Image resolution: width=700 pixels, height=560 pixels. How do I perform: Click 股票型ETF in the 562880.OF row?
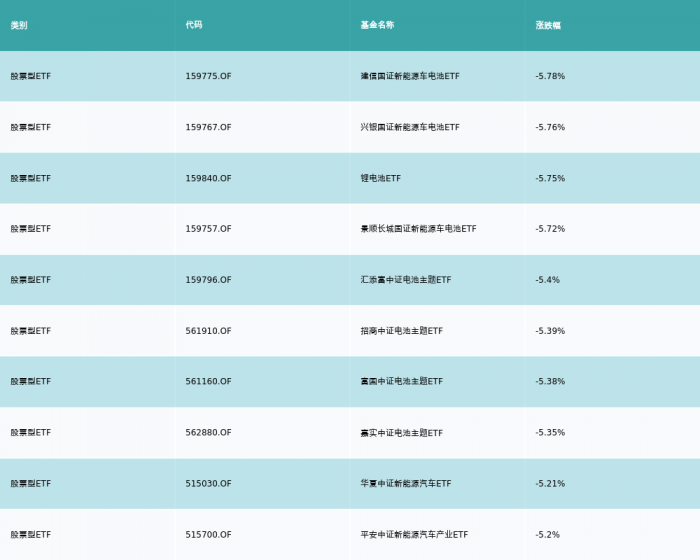click(x=31, y=433)
